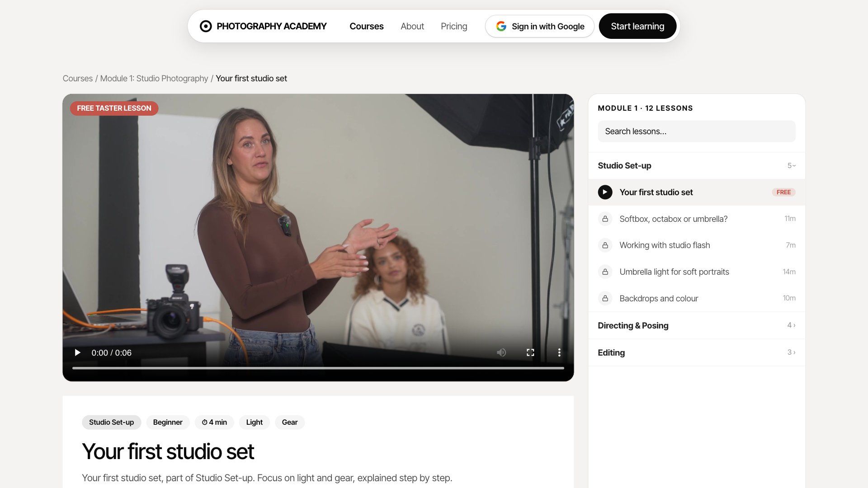Select the Beginner tag
This screenshot has width=868, height=488.
168,422
